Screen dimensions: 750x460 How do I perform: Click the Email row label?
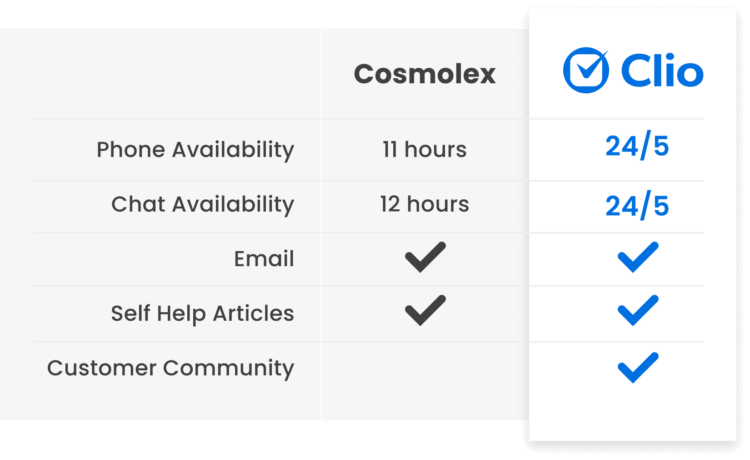click(x=264, y=259)
